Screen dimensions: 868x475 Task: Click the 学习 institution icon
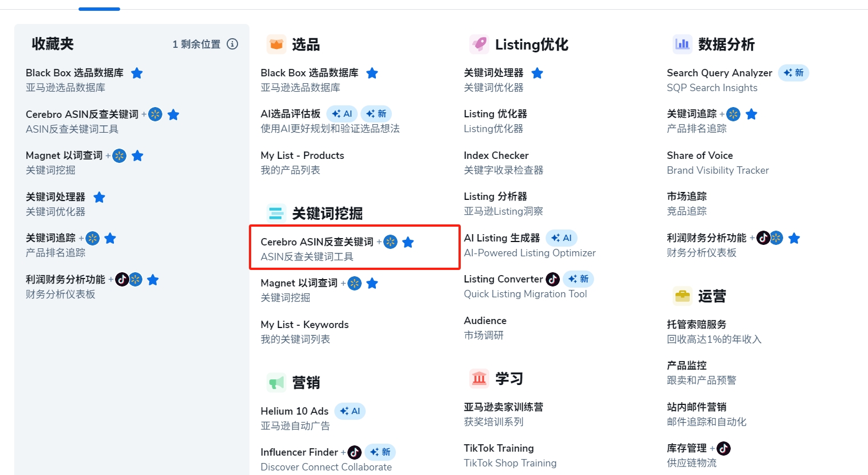(480, 378)
